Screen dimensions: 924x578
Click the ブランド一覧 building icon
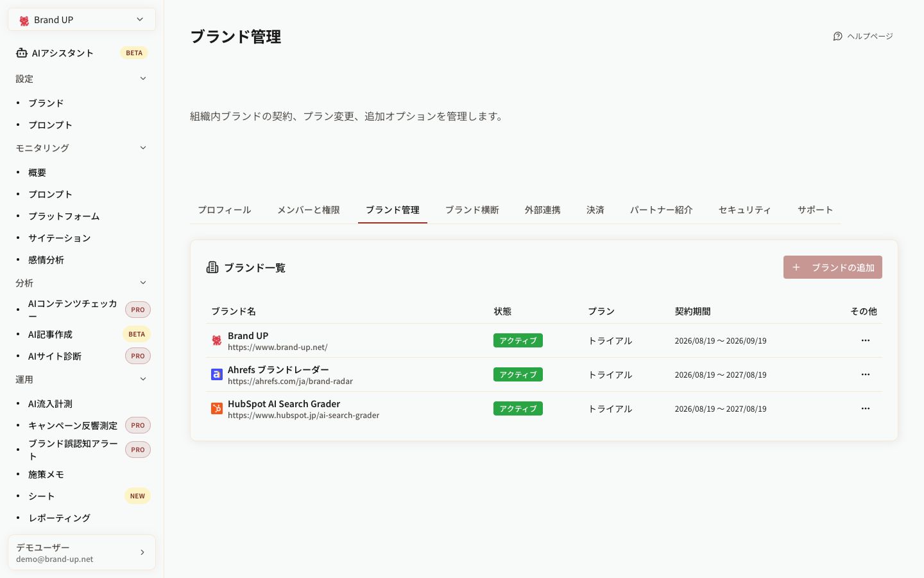(x=212, y=267)
